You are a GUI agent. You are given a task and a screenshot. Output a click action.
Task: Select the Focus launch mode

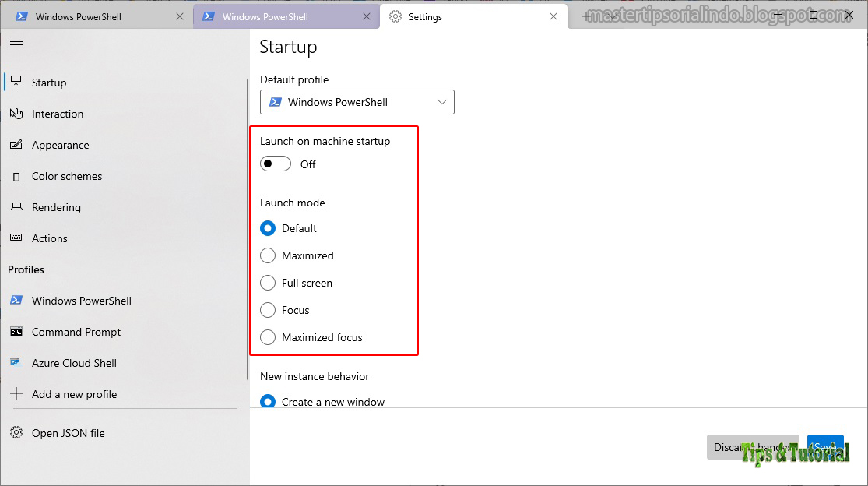click(268, 310)
